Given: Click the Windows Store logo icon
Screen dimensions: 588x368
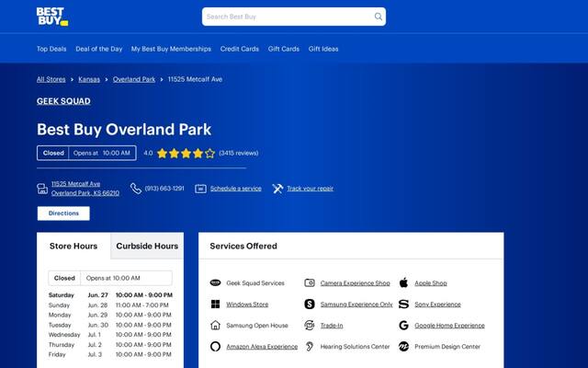Looking at the screenshot, I should pos(215,305).
